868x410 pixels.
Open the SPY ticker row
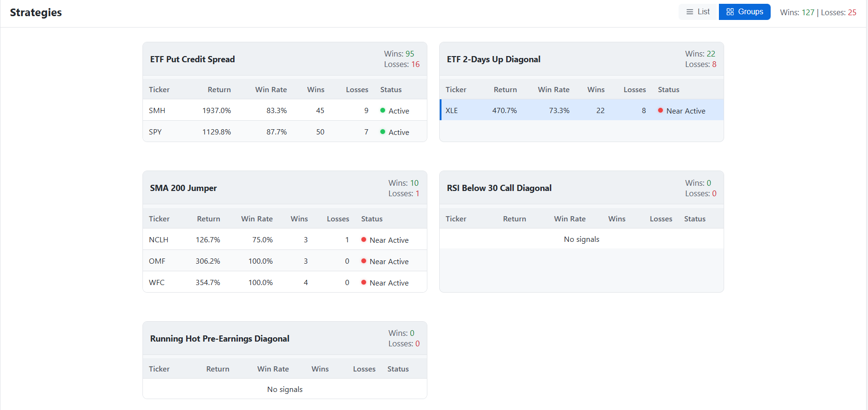285,132
